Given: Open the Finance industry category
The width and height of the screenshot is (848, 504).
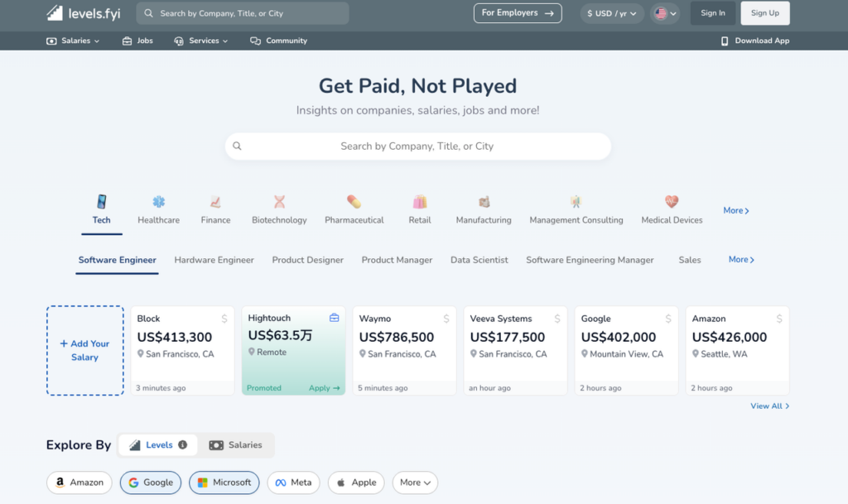Looking at the screenshot, I should click(x=214, y=207).
